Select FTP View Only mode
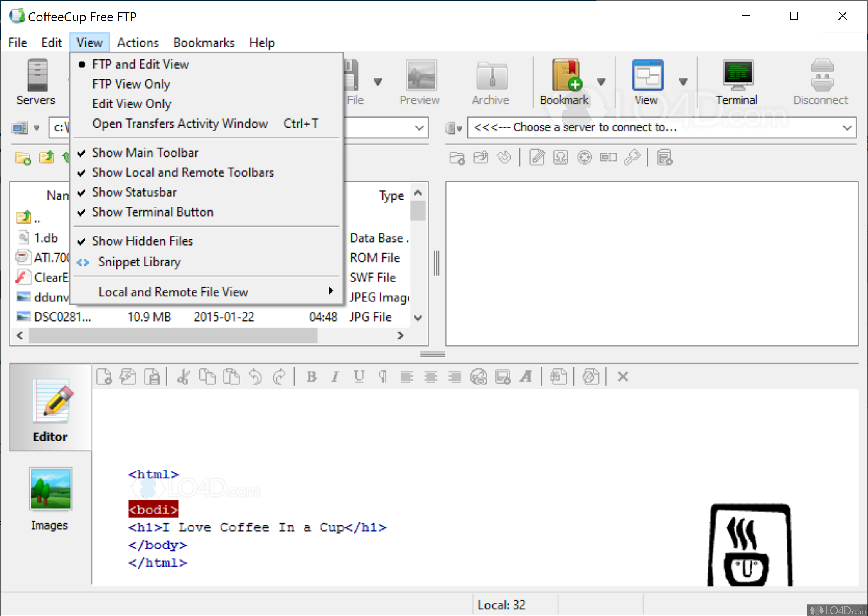Screen dimensions: 868x616 point(131,84)
